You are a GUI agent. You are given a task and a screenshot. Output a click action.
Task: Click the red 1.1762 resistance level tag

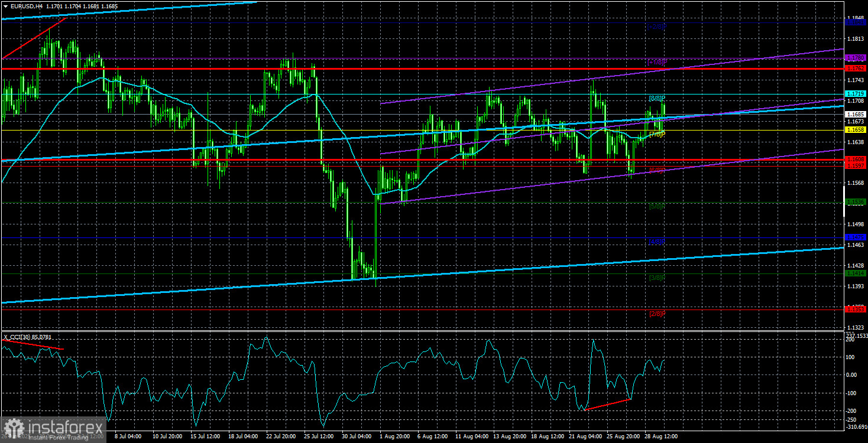coord(856,69)
